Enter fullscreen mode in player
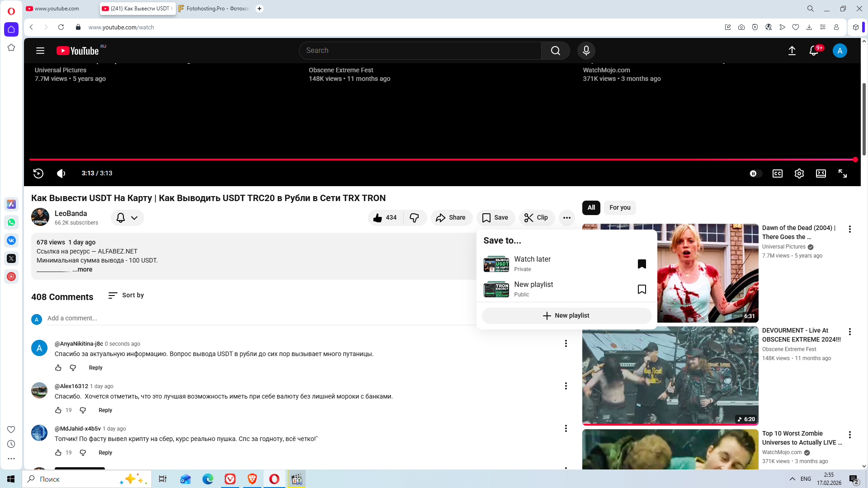 842,174
